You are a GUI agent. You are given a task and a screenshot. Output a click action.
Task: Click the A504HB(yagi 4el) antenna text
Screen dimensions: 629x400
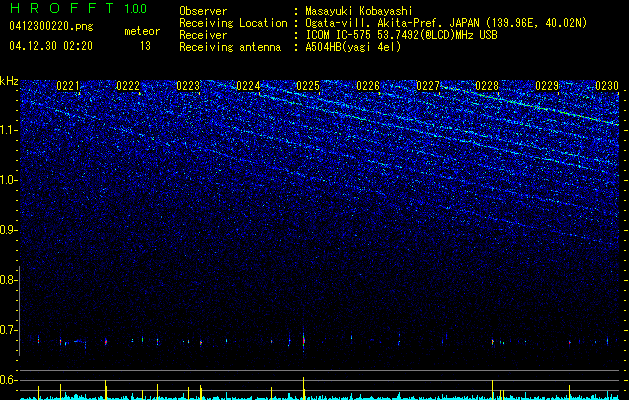pos(353,47)
